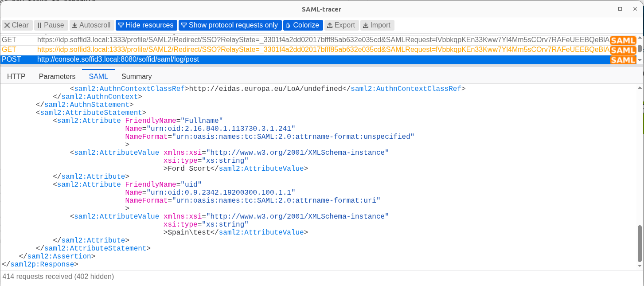
Task: Click the funnel icon on Hide resources
Action: click(121, 25)
